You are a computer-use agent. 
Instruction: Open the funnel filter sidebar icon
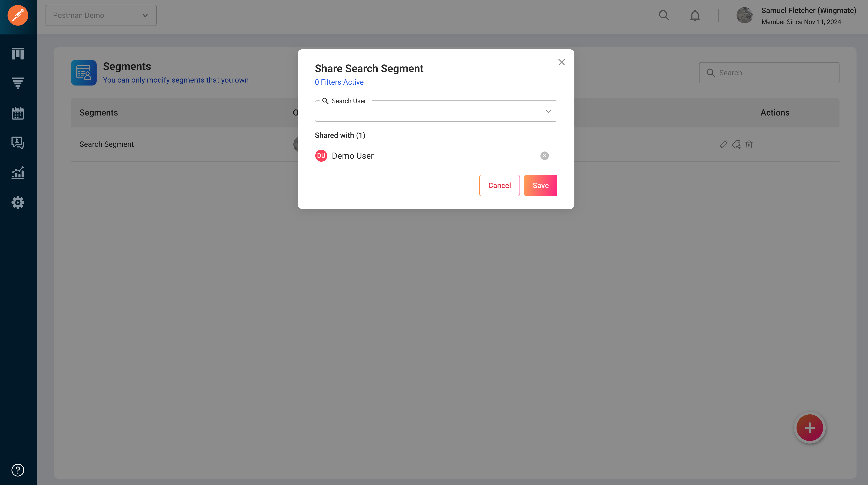tap(18, 83)
